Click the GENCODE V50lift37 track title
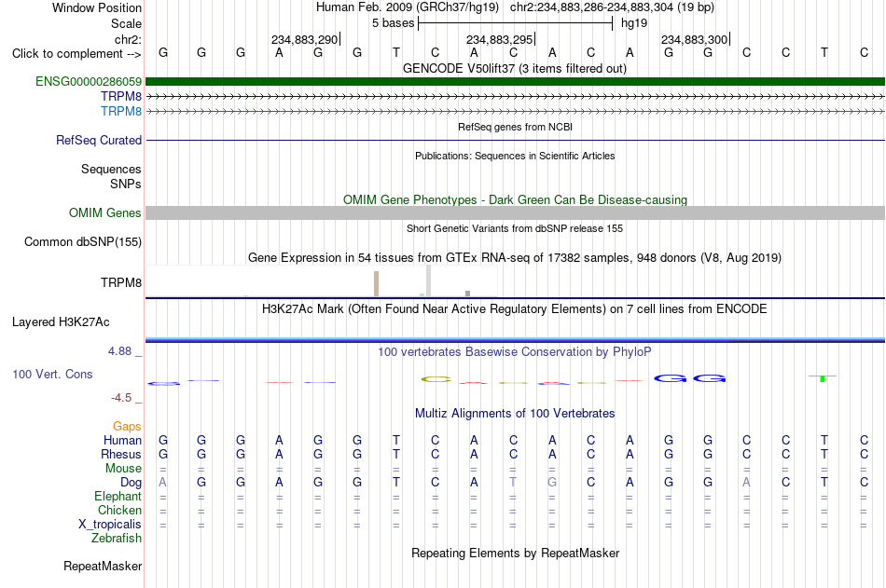The width and height of the screenshot is (886, 588). point(515,69)
